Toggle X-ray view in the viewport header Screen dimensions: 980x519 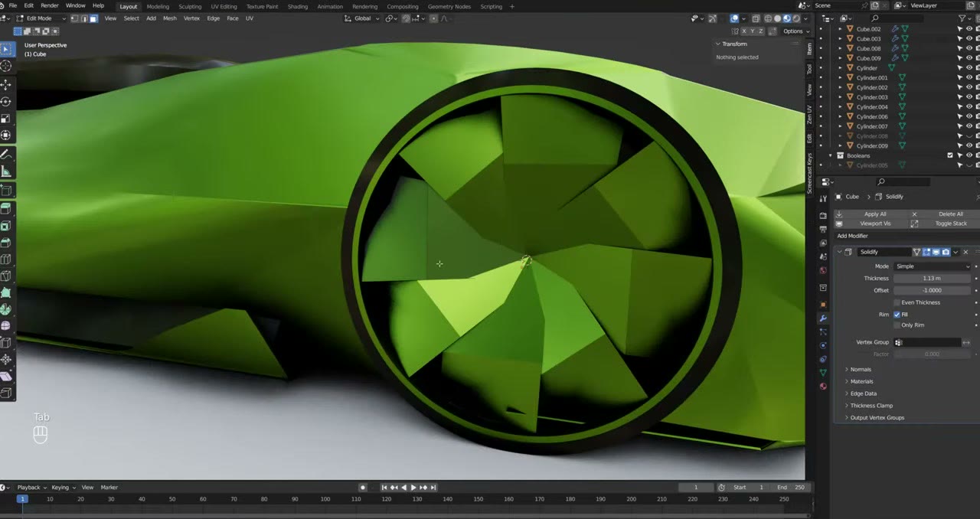pyautogui.click(x=756, y=18)
